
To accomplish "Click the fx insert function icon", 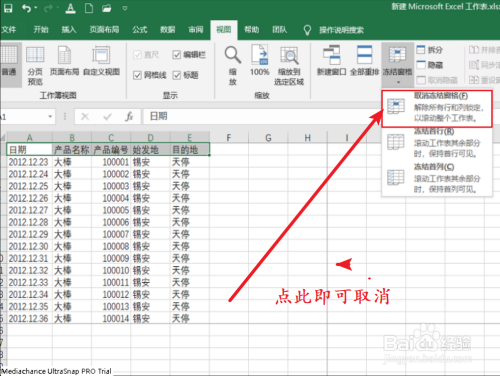I will 129,117.
